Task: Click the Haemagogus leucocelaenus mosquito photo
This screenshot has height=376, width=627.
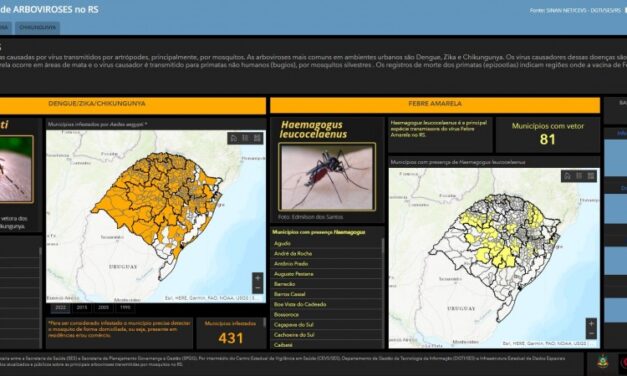Action: [x=327, y=177]
